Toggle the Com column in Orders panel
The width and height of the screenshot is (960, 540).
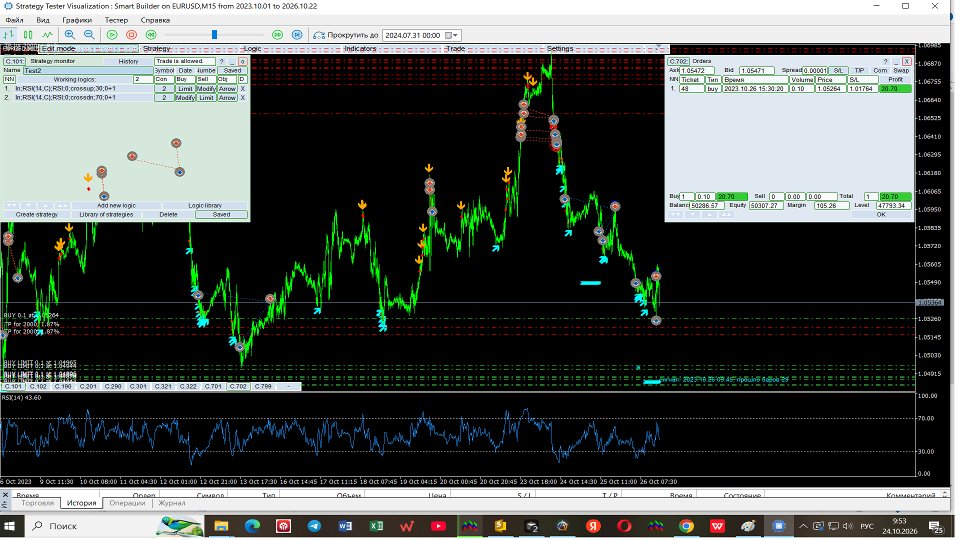[x=880, y=70]
